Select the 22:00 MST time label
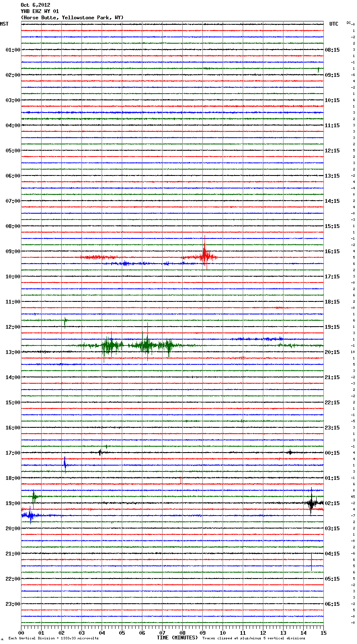The height and width of the screenshot is (644, 357). 13,579
